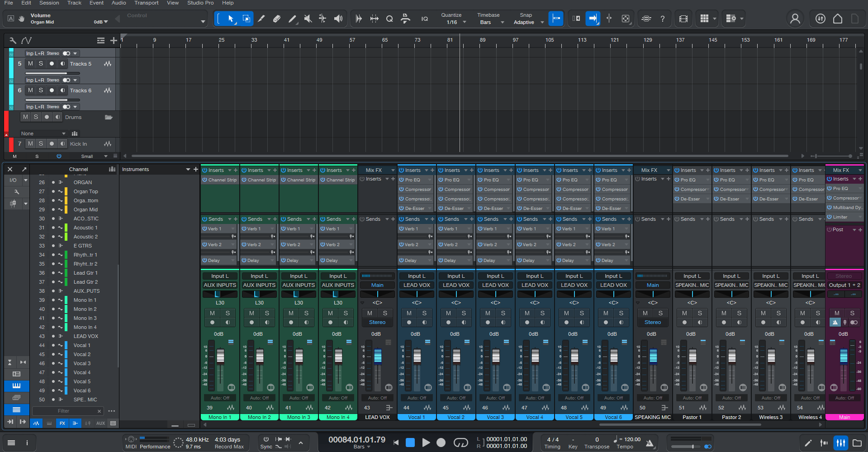Screen dimensions: 868x452
Task: Open the Track menu
Action: click(x=74, y=3)
